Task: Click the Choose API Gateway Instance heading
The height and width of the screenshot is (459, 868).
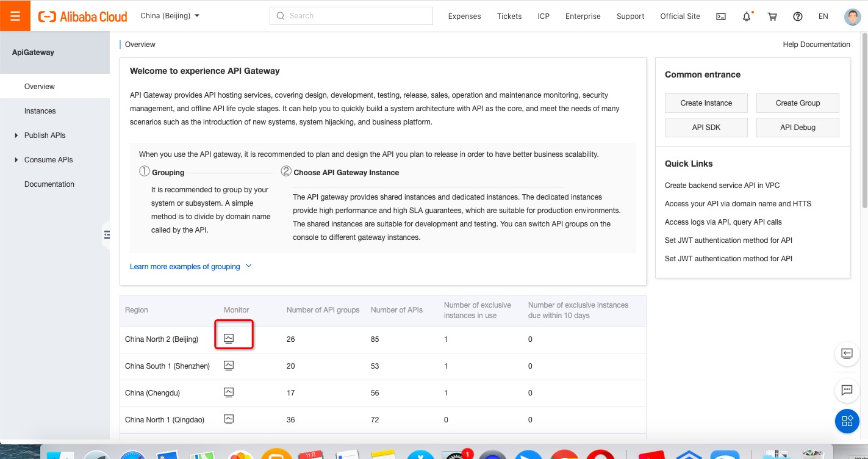Action: [346, 173]
